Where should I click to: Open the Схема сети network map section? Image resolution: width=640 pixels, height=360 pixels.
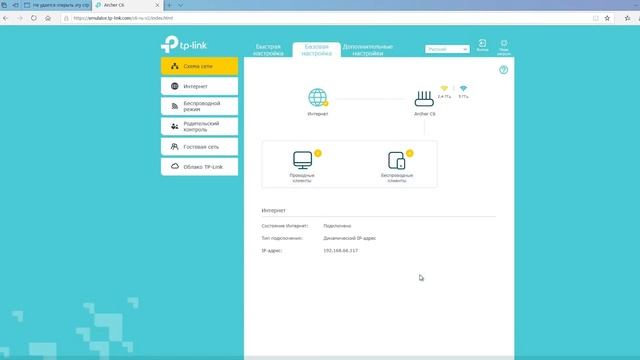pyautogui.click(x=199, y=66)
